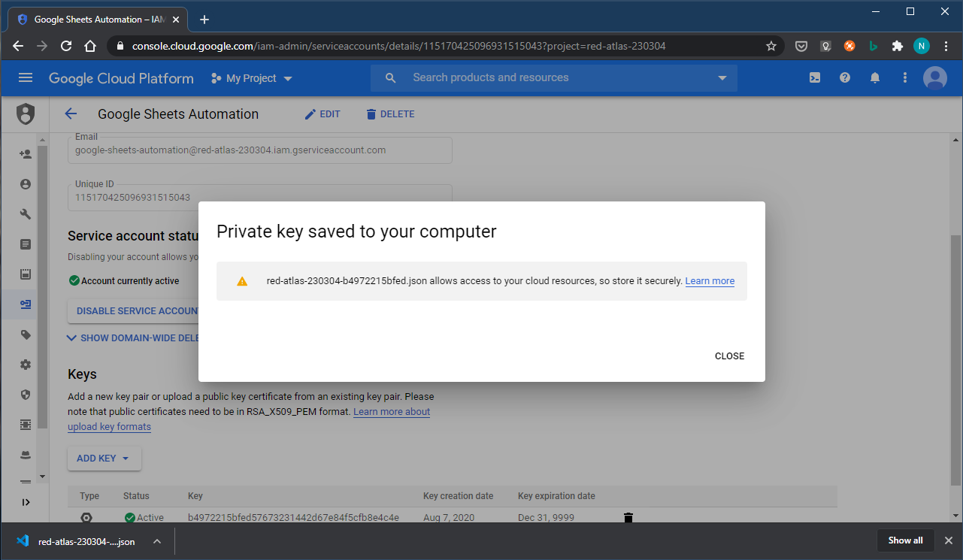Click the Chrome address bar URL
The height and width of the screenshot is (560, 963).
click(x=398, y=46)
